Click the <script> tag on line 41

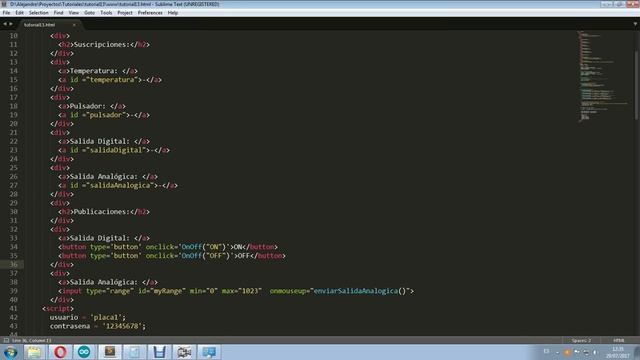point(58,309)
